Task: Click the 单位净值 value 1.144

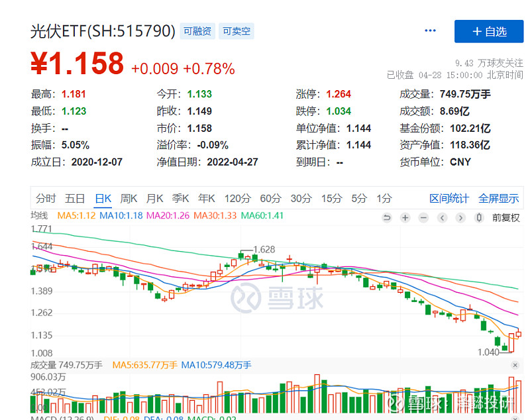Action: tap(358, 129)
